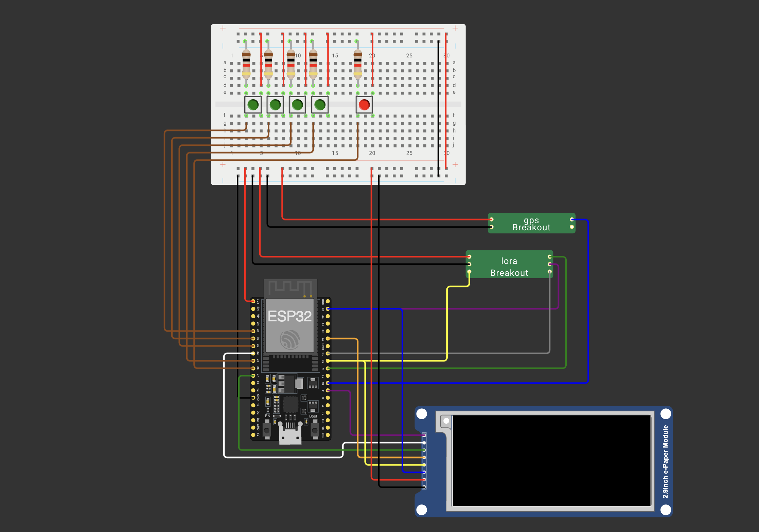Click the ESP32 pin 27
This screenshot has width=759, height=532.
(253, 375)
